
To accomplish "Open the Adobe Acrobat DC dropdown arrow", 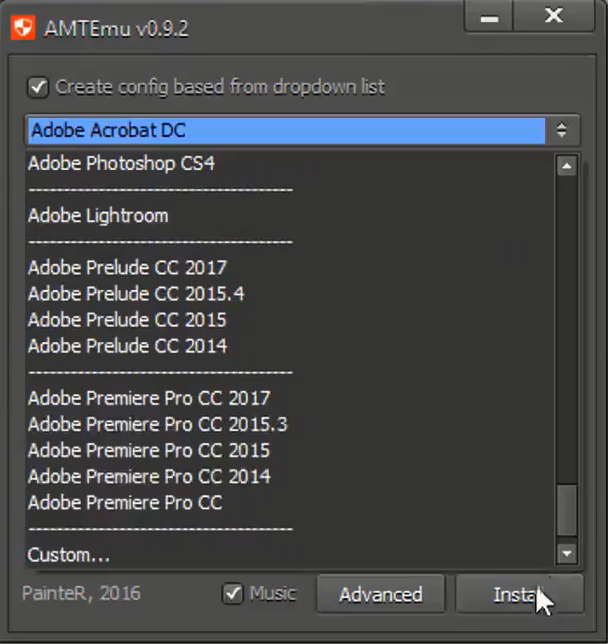I will pos(562,130).
